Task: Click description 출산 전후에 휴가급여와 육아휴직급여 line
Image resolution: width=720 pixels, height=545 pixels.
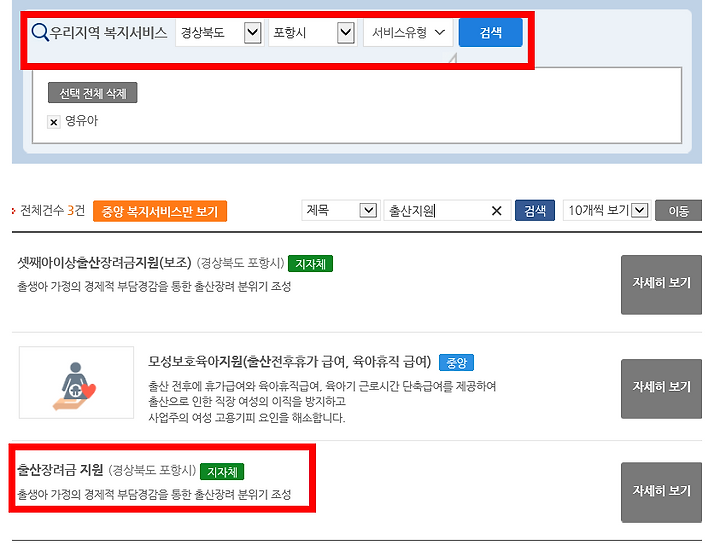Action: 322,386
